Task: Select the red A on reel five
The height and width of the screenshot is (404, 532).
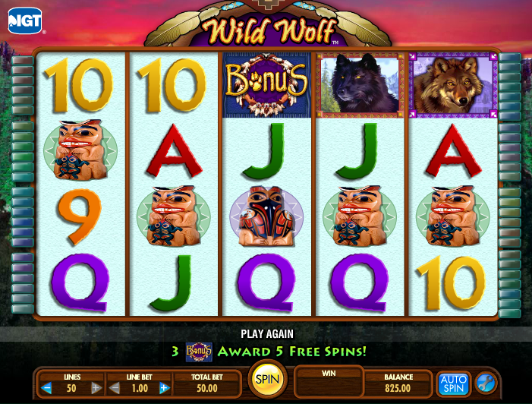Action: click(453, 150)
